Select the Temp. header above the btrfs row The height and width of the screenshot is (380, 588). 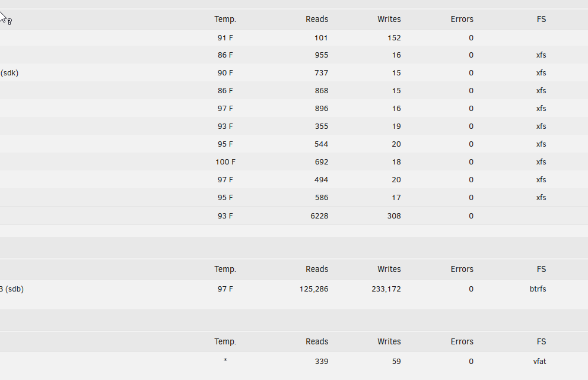tap(225, 269)
